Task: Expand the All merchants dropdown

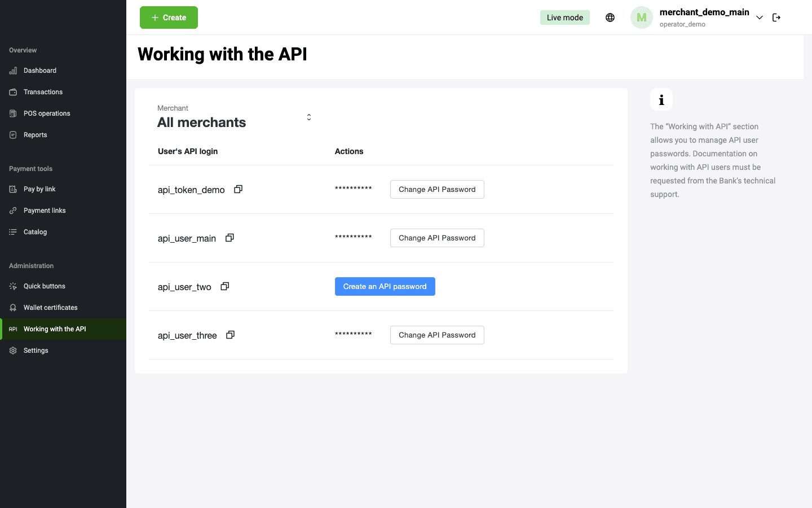Action: coord(308,117)
